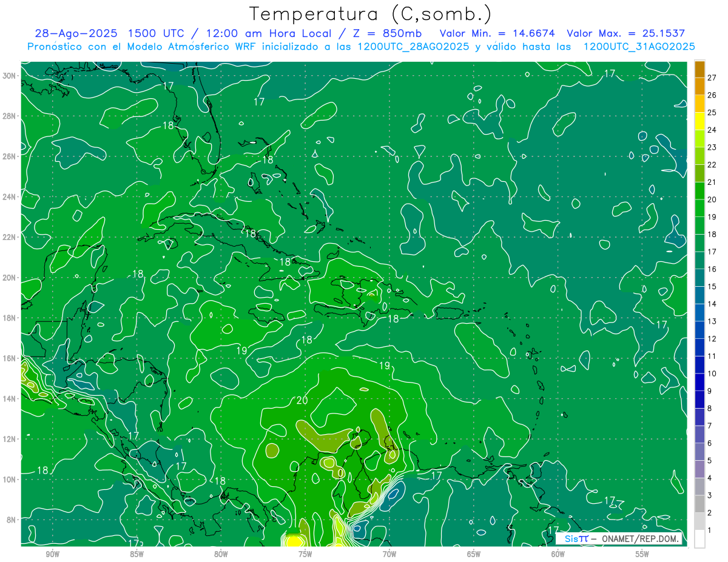The image size is (728, 562).
Task: Click the "90W" longitude axis label
Action: click(x=52, y=554)
